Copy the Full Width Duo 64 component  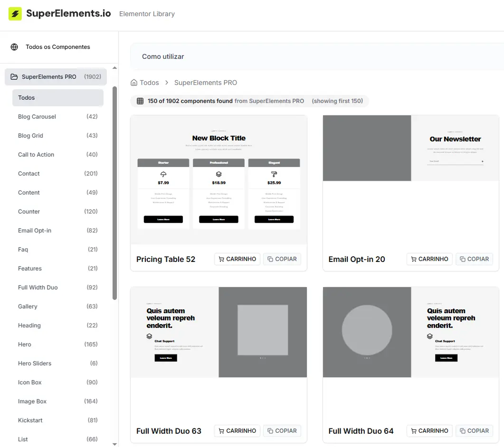pyautogui.click(x=474, y=431)
